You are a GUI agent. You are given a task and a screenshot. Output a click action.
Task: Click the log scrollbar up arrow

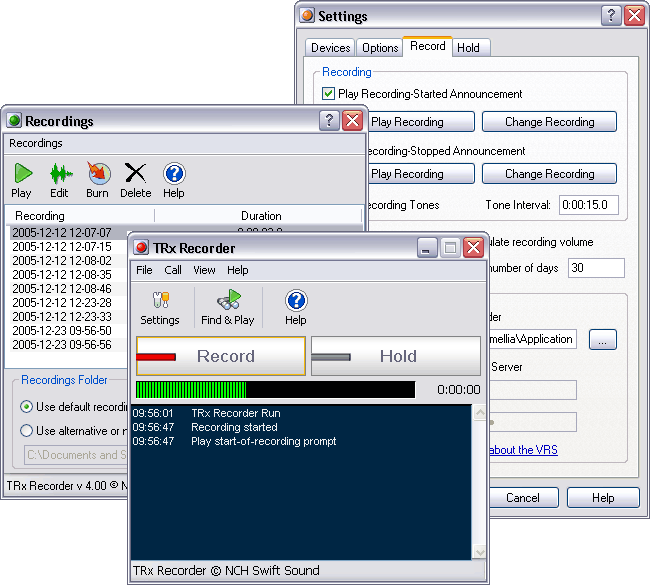pyautogui.click(x=480, y=413)
